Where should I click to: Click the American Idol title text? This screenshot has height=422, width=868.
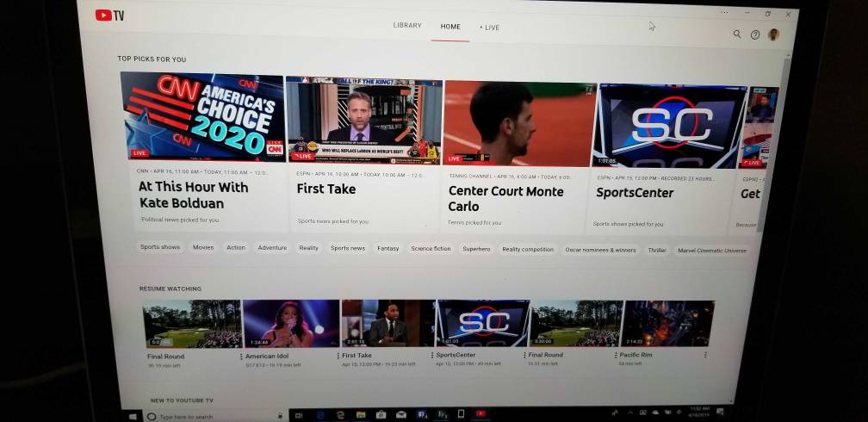pos(267,356)
